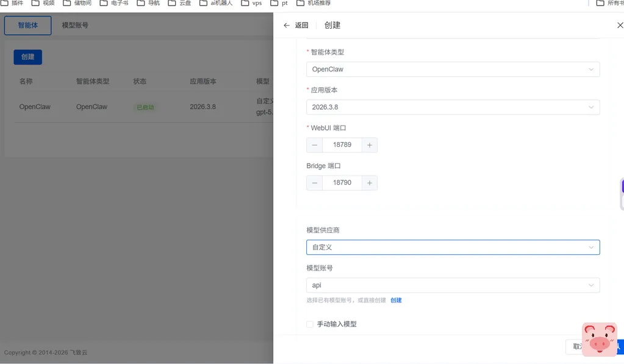Open the 云盘 bookmark folder

[x=179, y=3]
